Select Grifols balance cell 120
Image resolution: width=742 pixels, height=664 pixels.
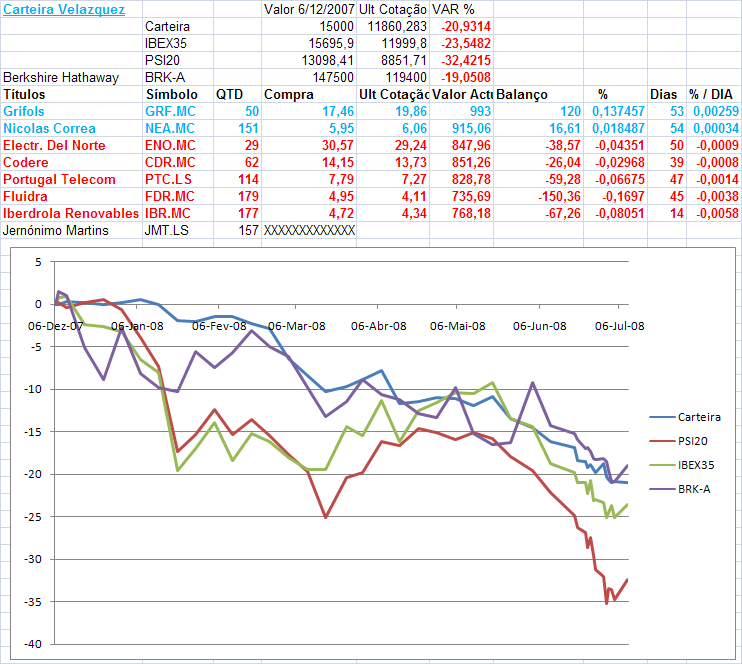[x=539, y=112]
